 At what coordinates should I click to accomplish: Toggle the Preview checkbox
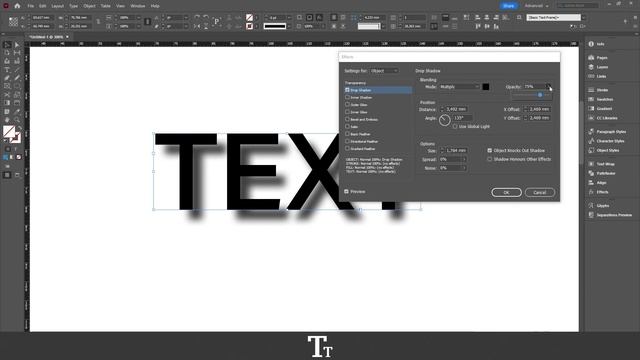point(347,191)
